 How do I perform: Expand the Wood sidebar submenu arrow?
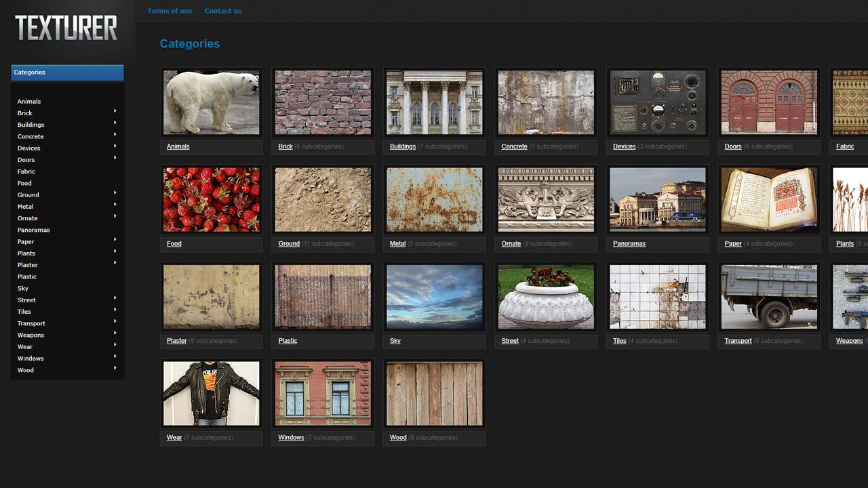[x=115, y=368]
